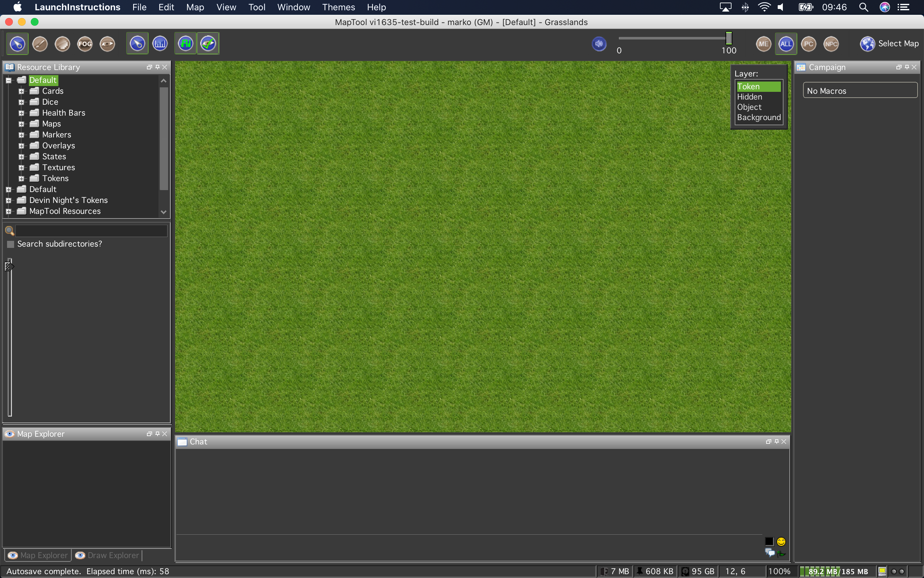Open the AI pathfinding toolbar icon
The width and height of the screenshot is (924, 578).
185,44
